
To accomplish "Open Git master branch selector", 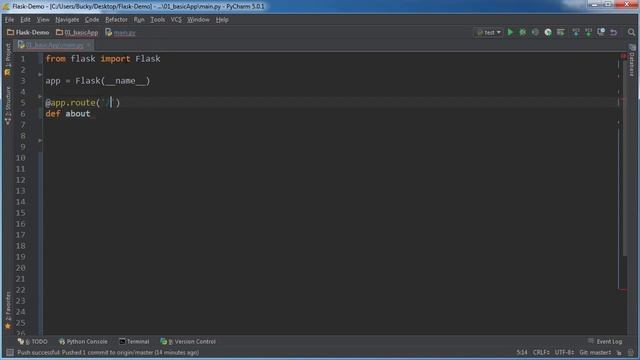I will click(595, 352).
